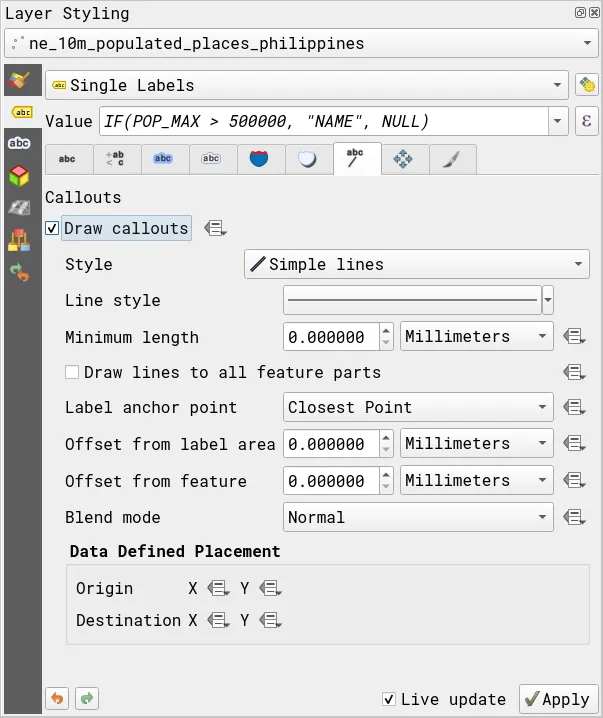Screen dimensions: 603x718
Task: Click the Minimum length value field
Action: [x=331, y=337]
